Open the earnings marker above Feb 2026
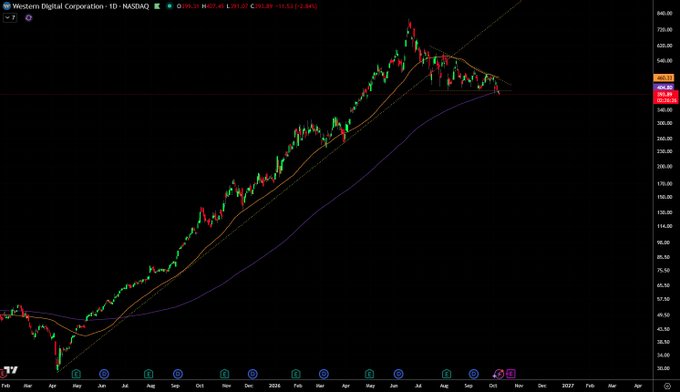The height and width of the screenshot is (392, 680). [x=295, y=373]
